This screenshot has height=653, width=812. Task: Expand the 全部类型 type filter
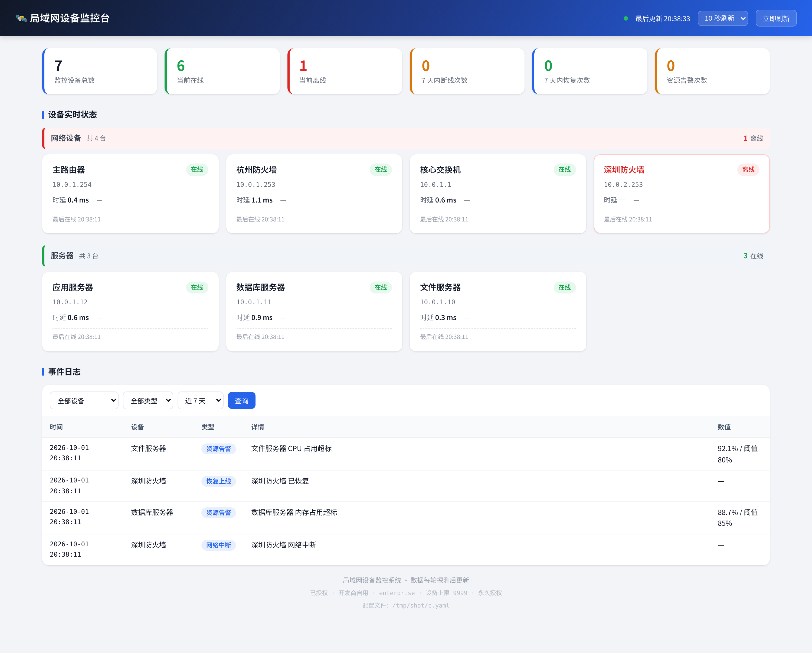pyautogui.click(x=148, y=400)
